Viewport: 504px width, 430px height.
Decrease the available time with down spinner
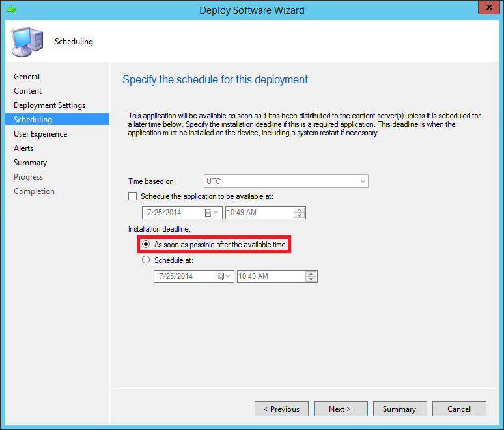point(300,215)
